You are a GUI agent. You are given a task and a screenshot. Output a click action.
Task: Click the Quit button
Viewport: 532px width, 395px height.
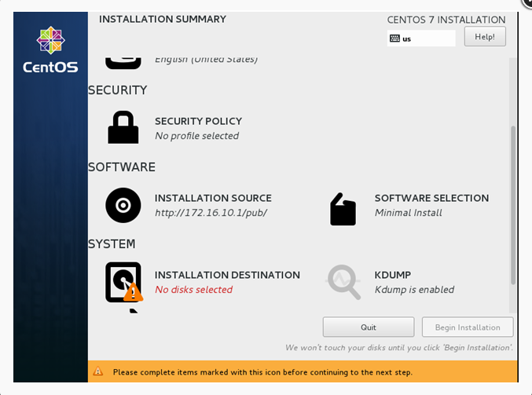[x=369, y=327]
